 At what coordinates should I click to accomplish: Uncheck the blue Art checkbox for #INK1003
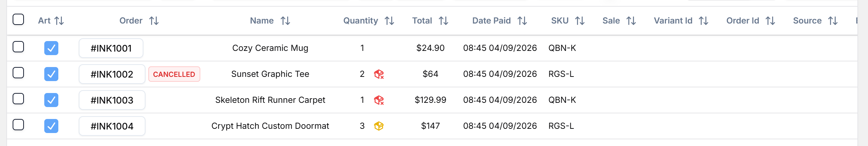click(51, 100)
